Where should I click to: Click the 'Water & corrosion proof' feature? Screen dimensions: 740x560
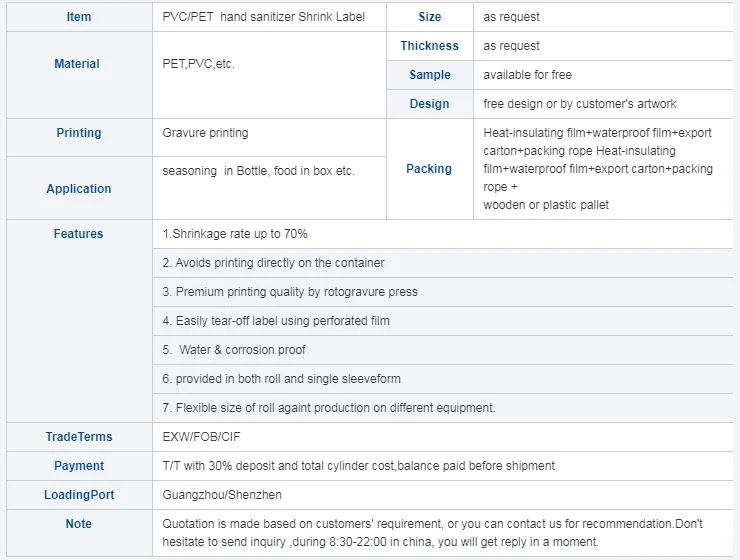(240, 350)
